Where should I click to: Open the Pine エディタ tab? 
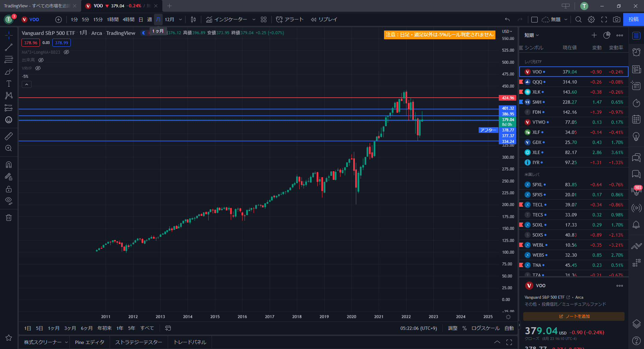pos(90,342)
